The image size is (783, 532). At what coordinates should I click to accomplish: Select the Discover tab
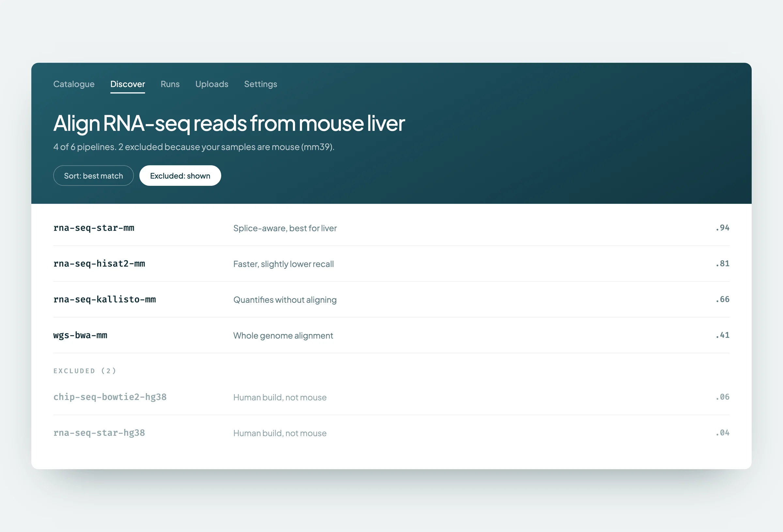click(x=128, y=84)
